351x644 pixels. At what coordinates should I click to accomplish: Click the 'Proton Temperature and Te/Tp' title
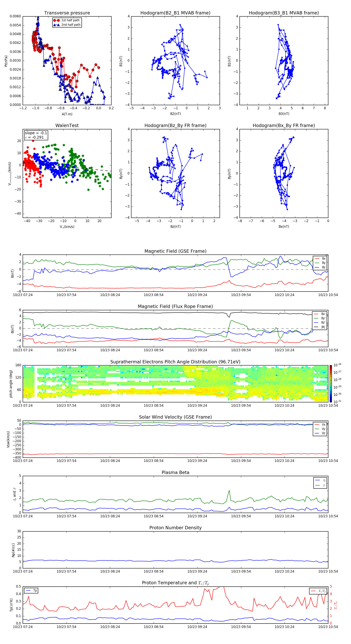click(175, 583)
